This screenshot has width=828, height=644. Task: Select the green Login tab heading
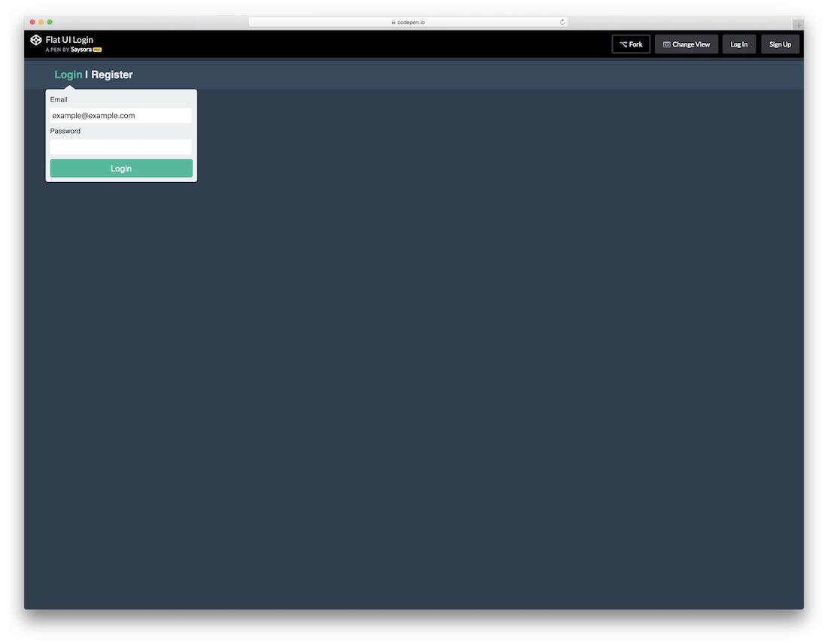pos(68,74)
